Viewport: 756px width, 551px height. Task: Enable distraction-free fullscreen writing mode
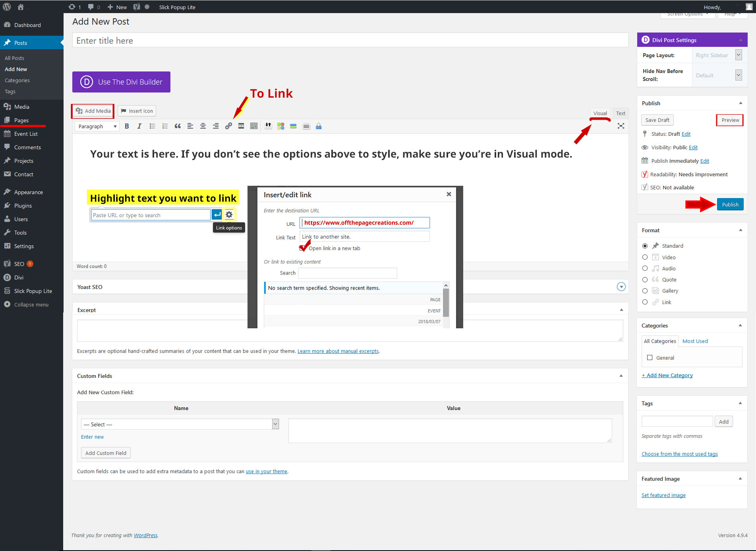pos(621,126)
